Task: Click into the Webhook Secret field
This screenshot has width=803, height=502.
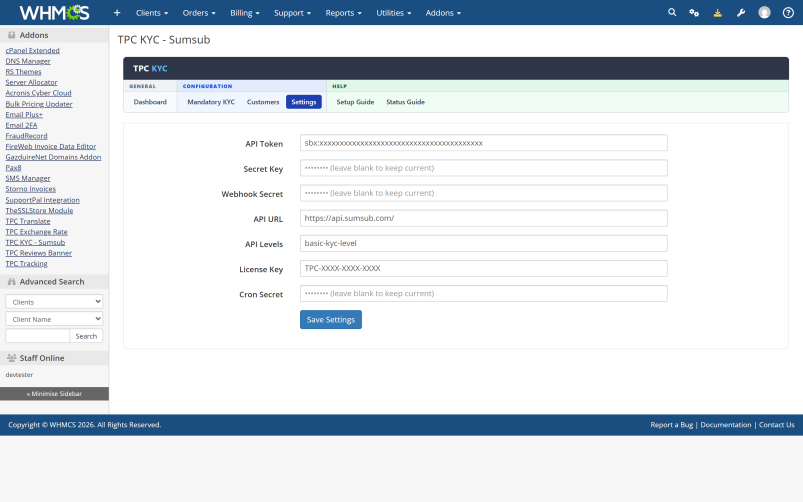Action: [483, 193]
